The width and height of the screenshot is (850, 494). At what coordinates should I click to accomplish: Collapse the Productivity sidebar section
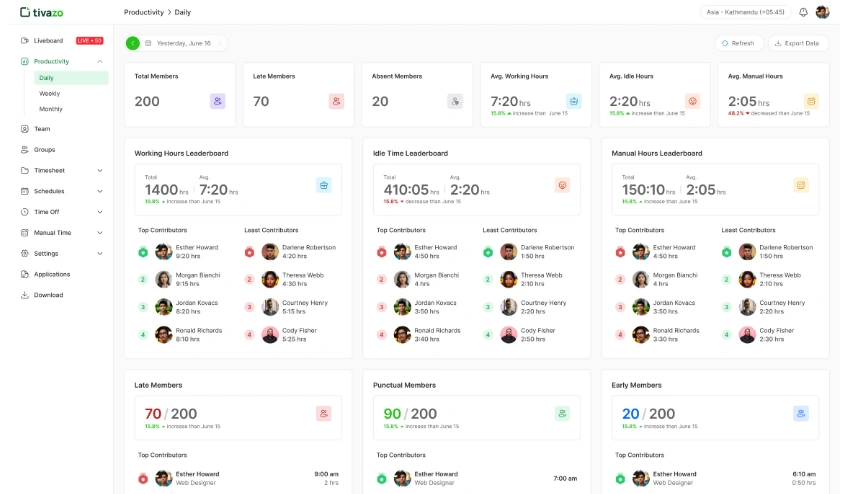tap(100, 61)
